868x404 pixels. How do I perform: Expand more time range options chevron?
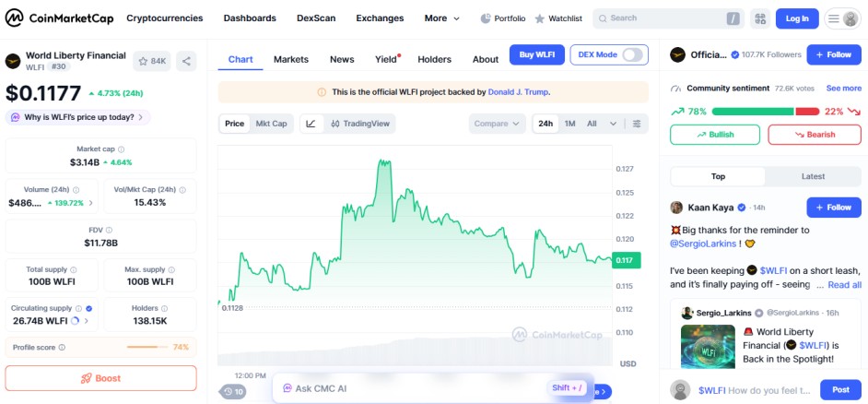tap(613, 124)
